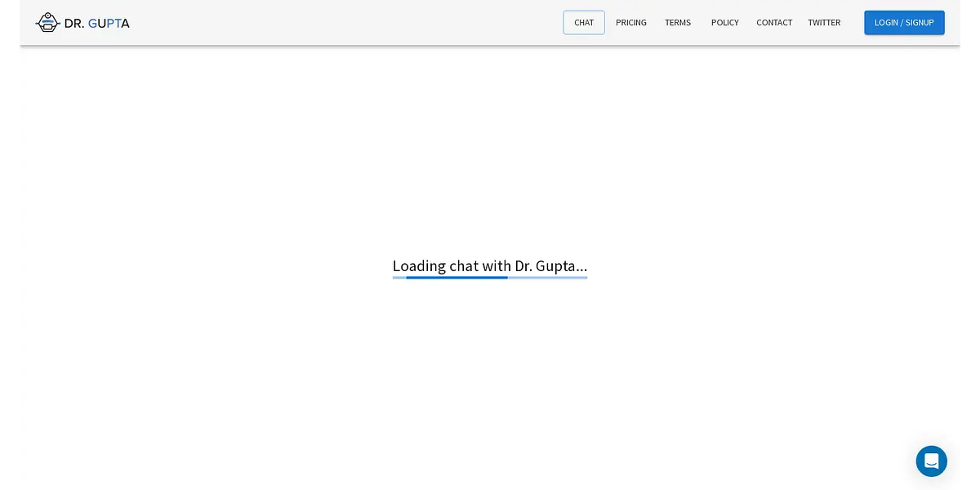Open the PRICING page
Image resolution: width=980 pixels, height=490 pixels.
[x=631, y=23]
